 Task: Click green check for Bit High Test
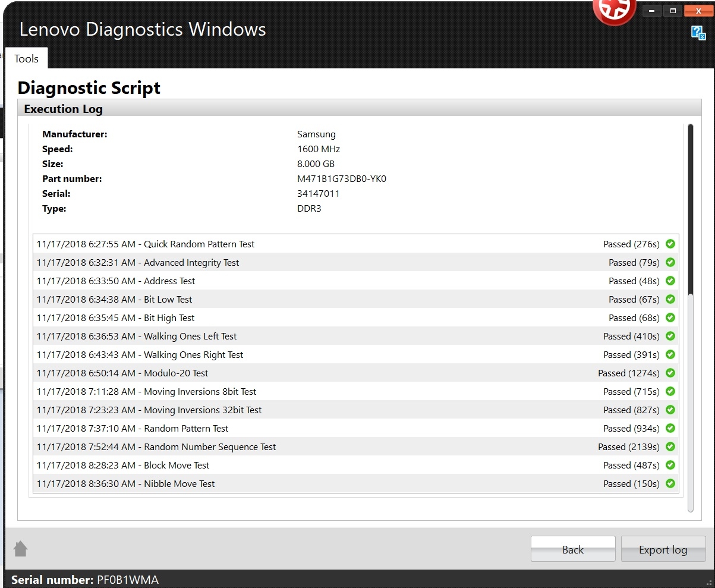670,317
